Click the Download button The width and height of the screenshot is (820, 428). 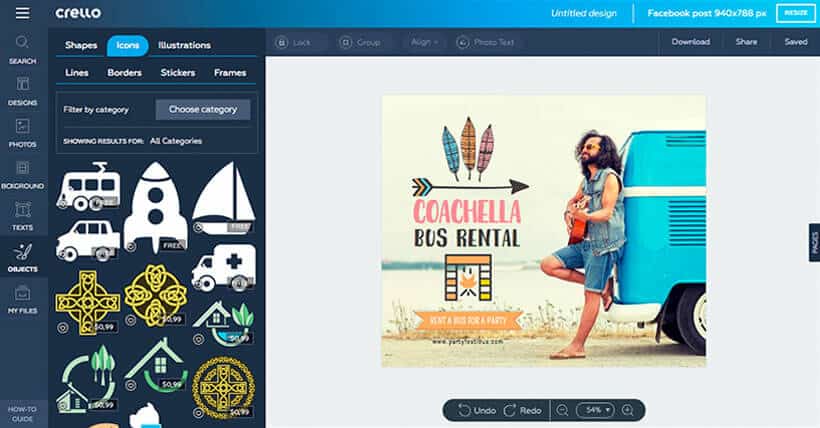[x=690, y=42]
